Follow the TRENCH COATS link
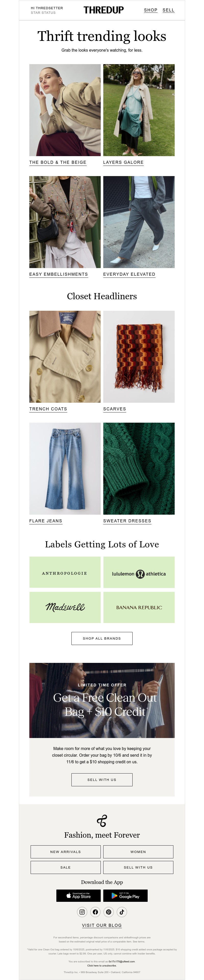Image resolution: width=204 pixels, height=980 pixels. tap(48, 409)
